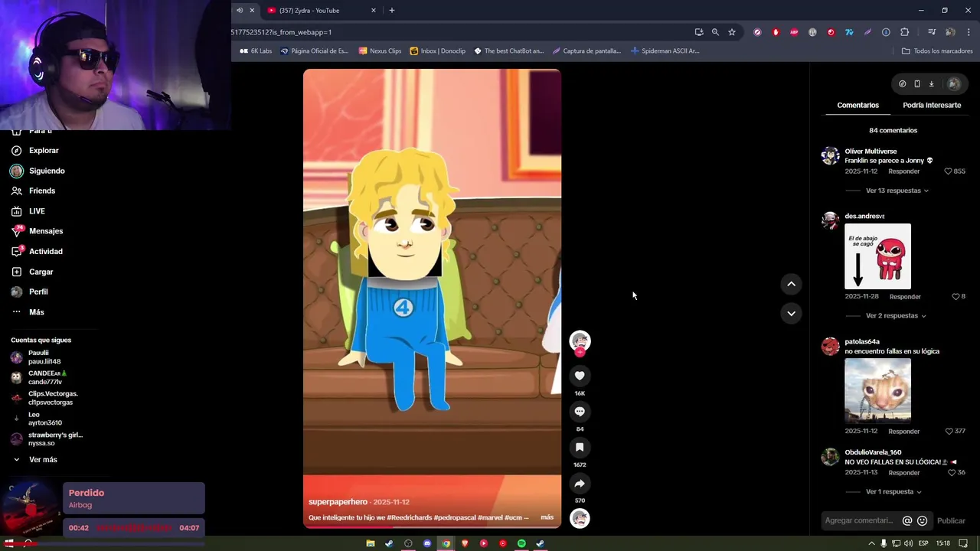Open the Explorar compass item
The width and height of the screenshot is (980, 551).
(x=34, y=151)
